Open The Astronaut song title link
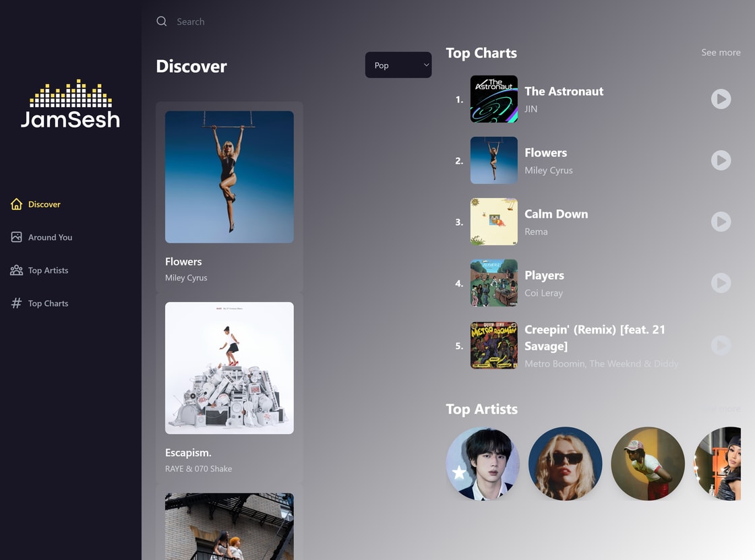Viewport: 755px width, 560px height. click(564, 92)
